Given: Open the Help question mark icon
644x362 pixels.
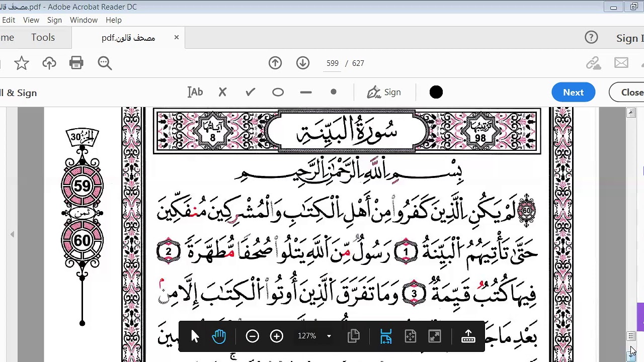Looking at the screenshot, I should (x=591, y=38).
